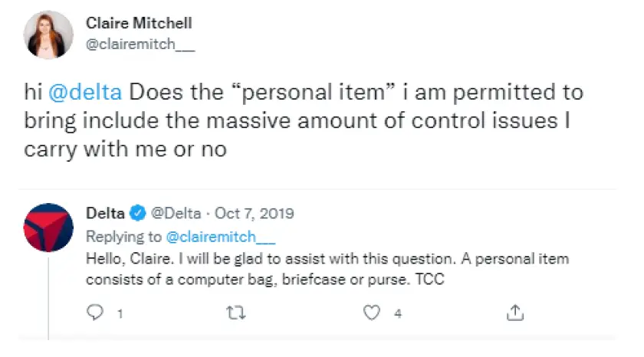Open the @clairemitch__ handle under author name

pyautogui.click(x=140, y=44)
